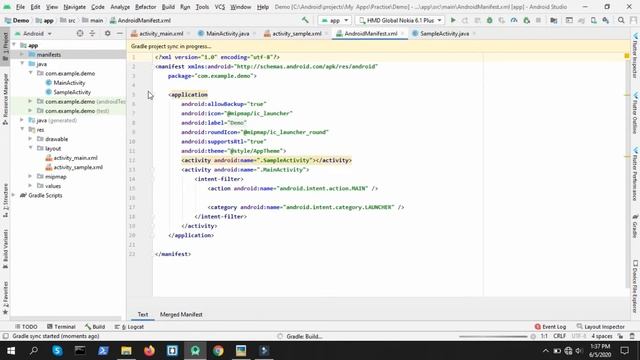Click the PowerShell icon in the taskbar
Viewport: 640px width, 360px height.
[x=103, y=351]
